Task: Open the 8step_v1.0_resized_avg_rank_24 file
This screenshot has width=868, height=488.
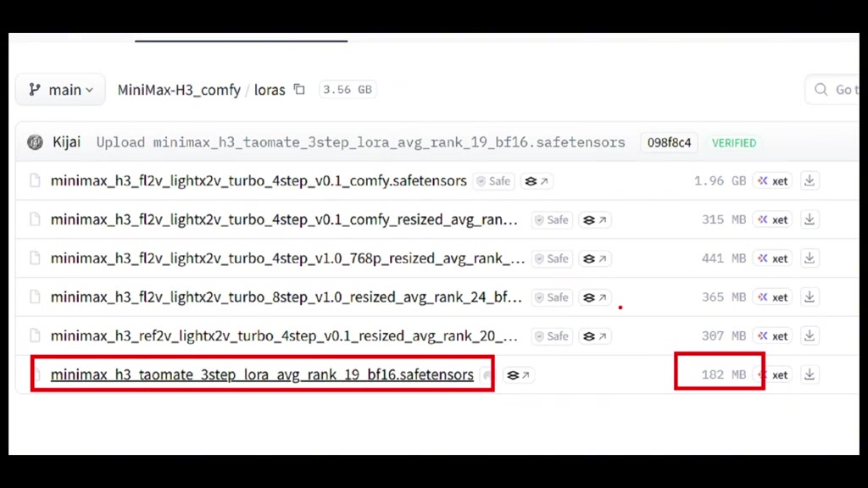Action: tap(287, 297)
